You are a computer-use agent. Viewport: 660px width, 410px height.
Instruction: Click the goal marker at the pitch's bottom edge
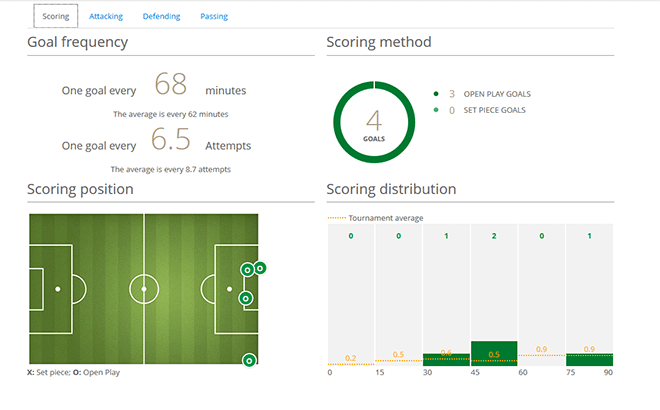click(250, 360)
